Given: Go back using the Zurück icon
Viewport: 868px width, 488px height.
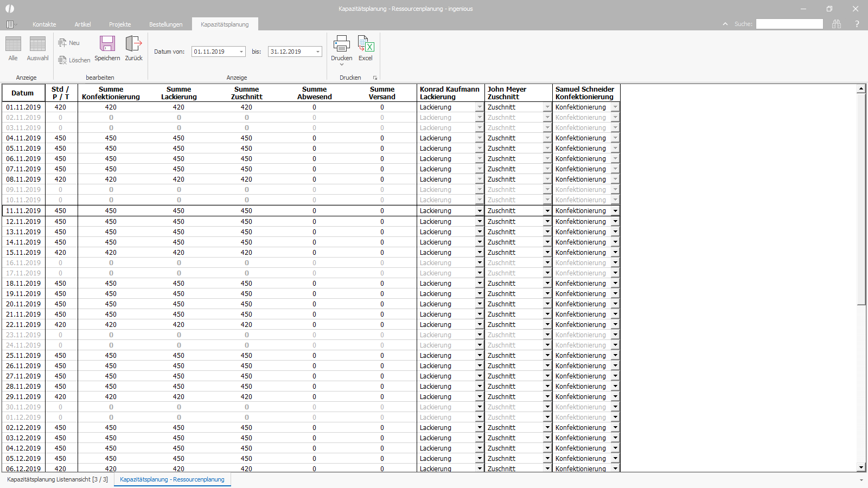Looking at the screenshot, I should [133, 44].
